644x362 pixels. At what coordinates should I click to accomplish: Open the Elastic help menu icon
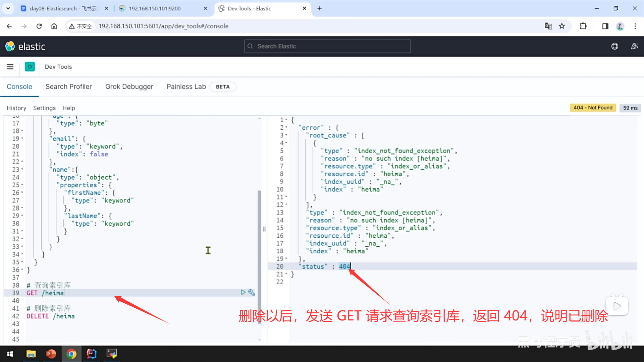[x=614, y=46]
